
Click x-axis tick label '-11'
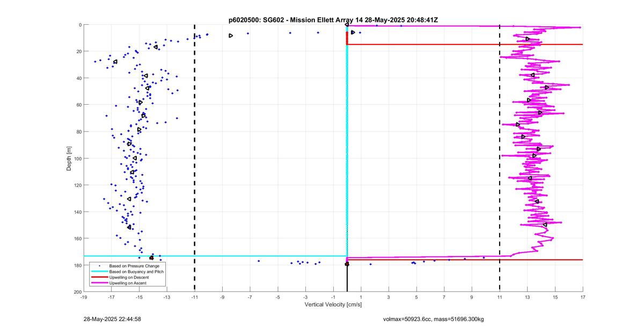pyautogui.click(x=194, y=297)
